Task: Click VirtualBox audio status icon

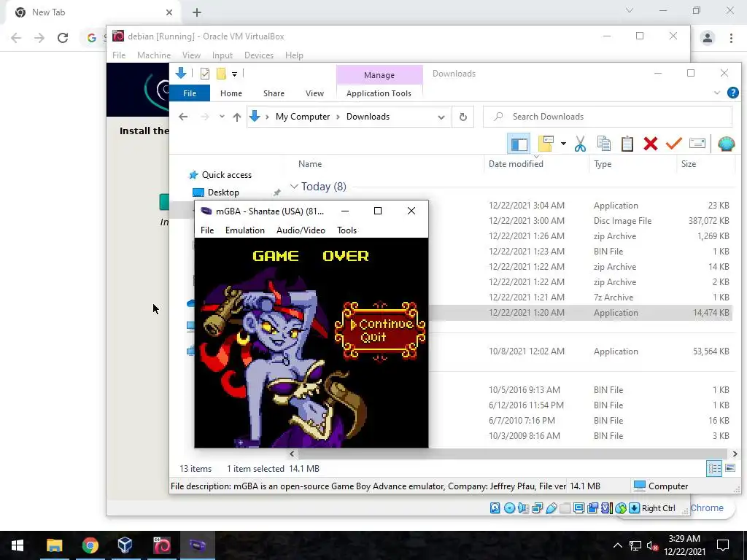Action: (523, 508)
